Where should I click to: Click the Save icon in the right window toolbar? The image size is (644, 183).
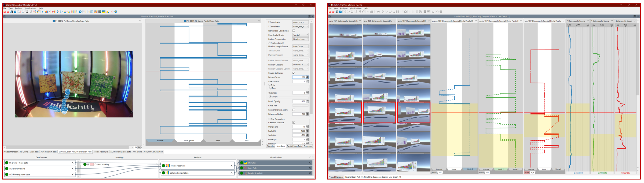(x=340, y=12)
